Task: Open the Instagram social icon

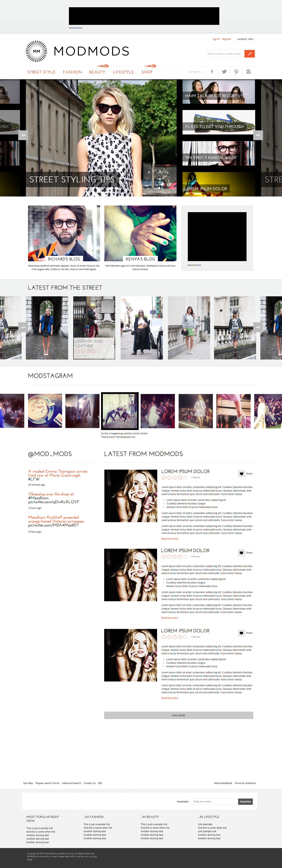Action: click(248, 72)
